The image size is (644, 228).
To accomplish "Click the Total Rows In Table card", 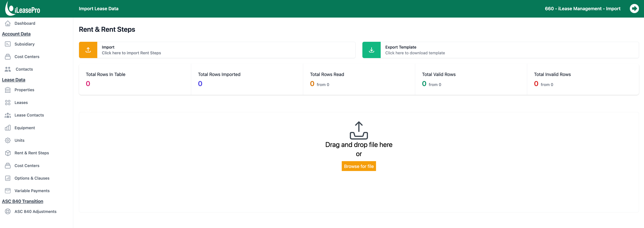I will click(135, 79).
